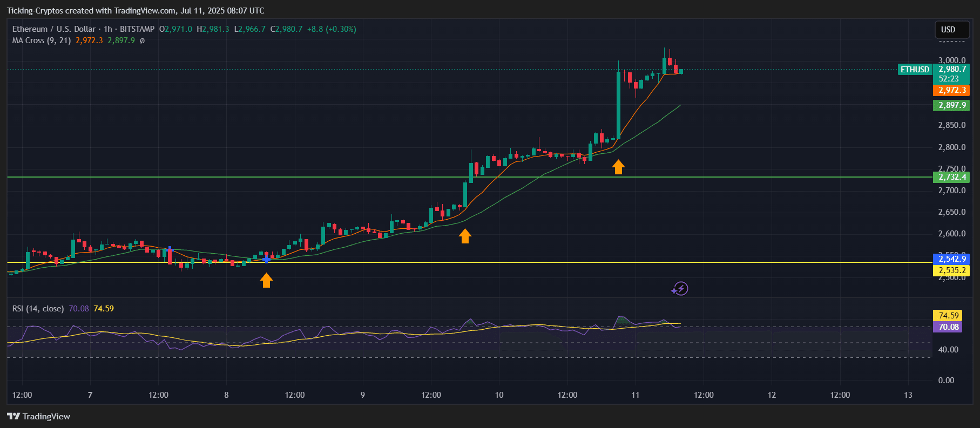Click the purple lightning event icon

pos(680,289)
